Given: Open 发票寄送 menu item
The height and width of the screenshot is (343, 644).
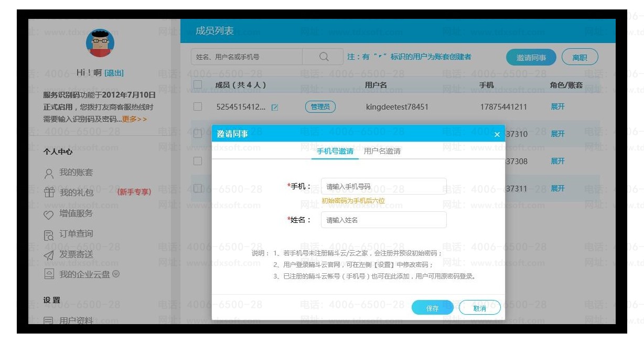Looking at the screenshot, I should click(76, 254).
